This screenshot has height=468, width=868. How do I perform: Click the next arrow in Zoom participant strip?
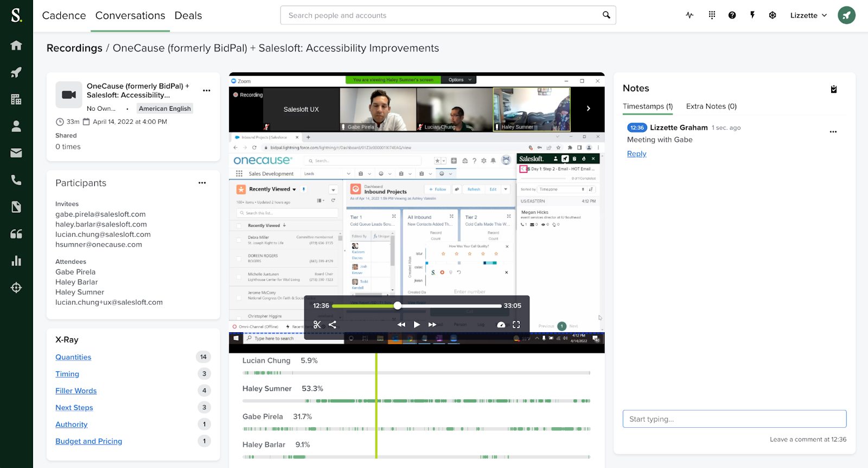click(x=589, y=109)
